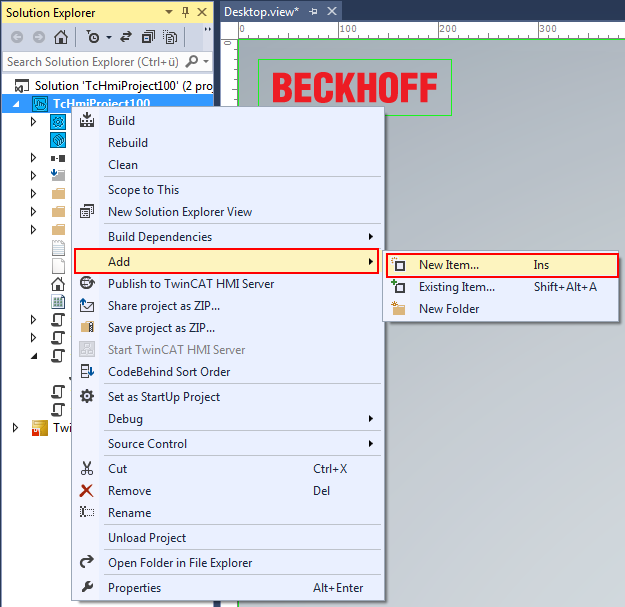
Task: Open the Source Control submenu
Action: coord(227,444)
